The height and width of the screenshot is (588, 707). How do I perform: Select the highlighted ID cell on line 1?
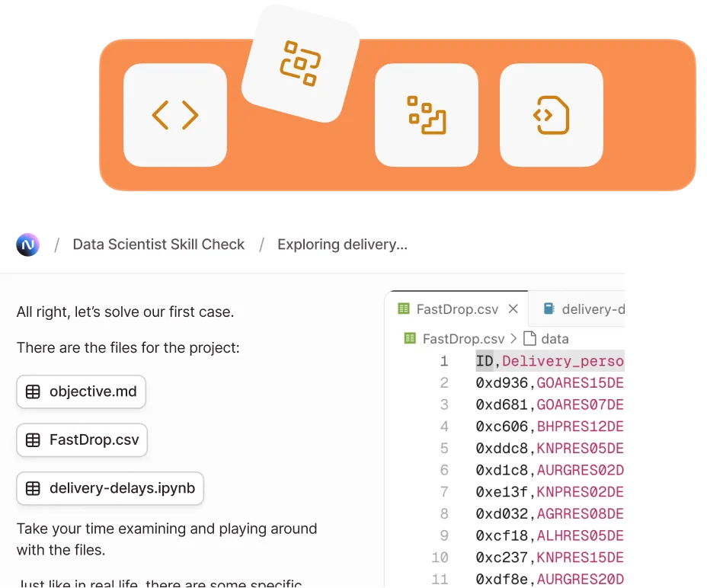(x=485, y=361)
